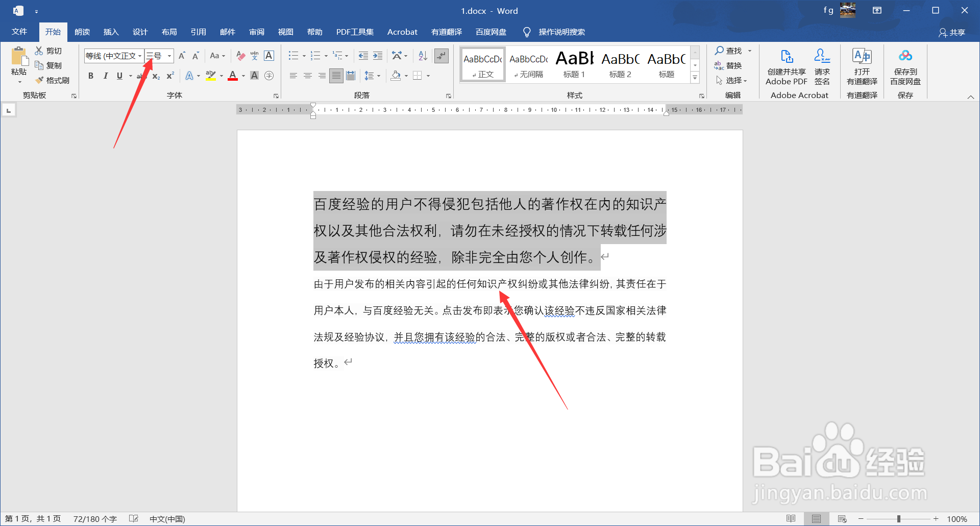This screenshot has height=526, width=980.
Task: Click the distributed alignment icon
Action: (351, 76)
